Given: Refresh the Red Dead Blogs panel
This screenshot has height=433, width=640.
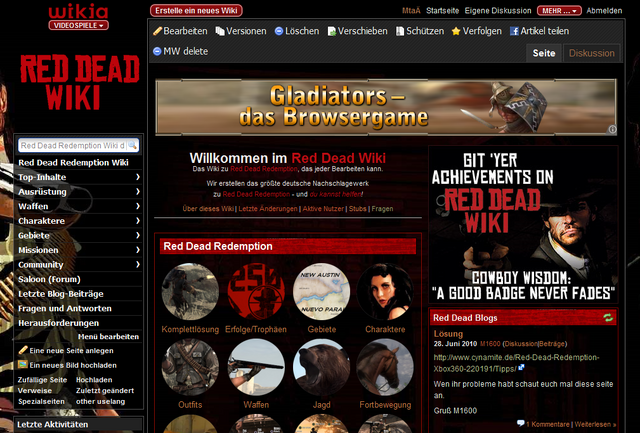Looking at the screenshot, I should tap(608, 318).
